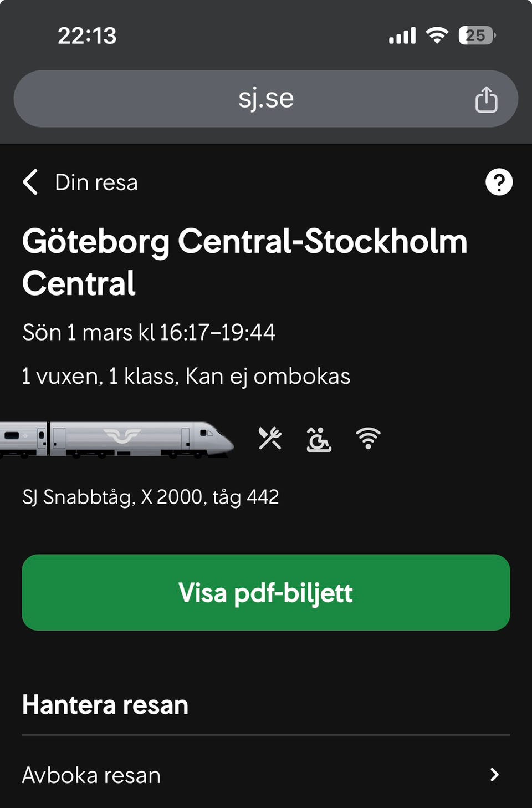532x808 pixels.
Task: Tap the status bar Wi-Fi icon
Action: (x=437, y=36)
